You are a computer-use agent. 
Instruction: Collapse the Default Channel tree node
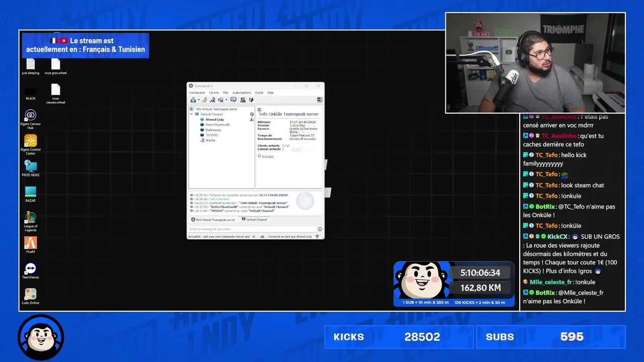click(x=192, y=114)
